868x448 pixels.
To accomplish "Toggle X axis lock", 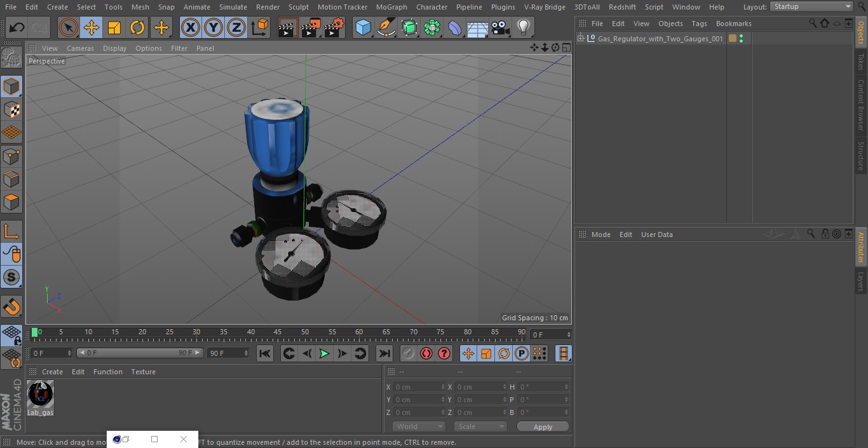I will coord(191,27).
